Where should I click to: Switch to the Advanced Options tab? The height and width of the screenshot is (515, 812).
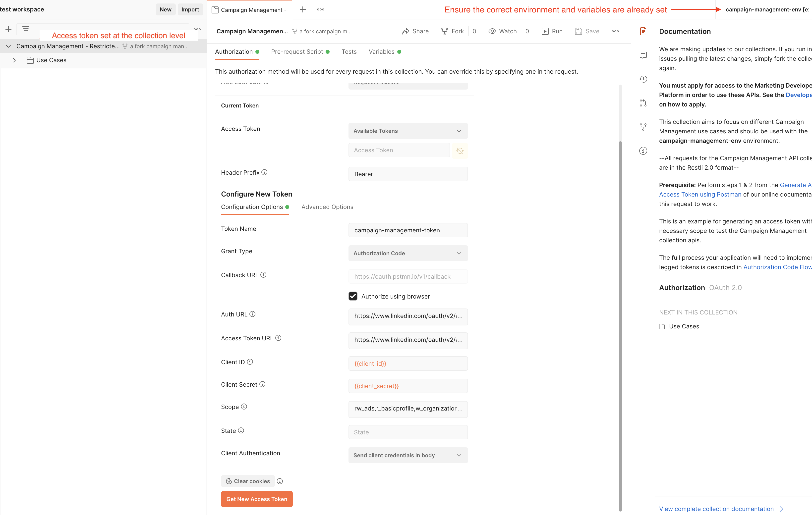327,207
